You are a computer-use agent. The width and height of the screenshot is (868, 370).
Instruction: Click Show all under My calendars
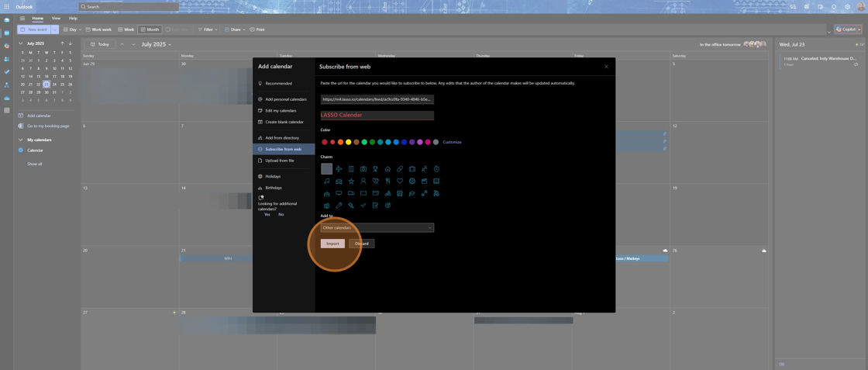pyautogui.click(x=34, y=164)
